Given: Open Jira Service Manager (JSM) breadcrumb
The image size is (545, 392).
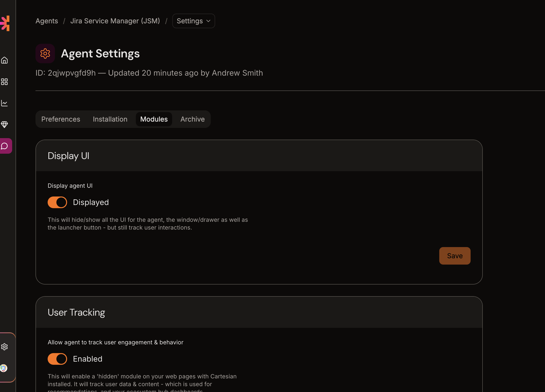Looking at the screenshot, I should coord(115,21).
